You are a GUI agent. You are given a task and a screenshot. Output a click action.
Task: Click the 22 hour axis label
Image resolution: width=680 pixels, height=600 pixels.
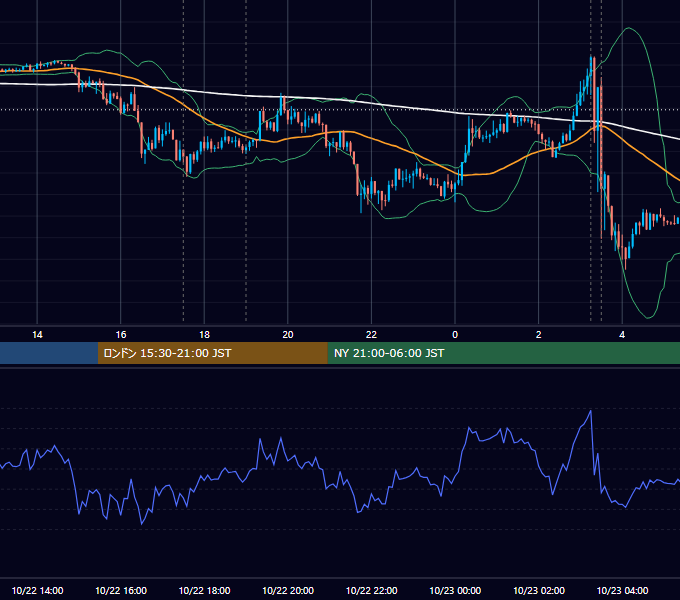click(371, 335)
